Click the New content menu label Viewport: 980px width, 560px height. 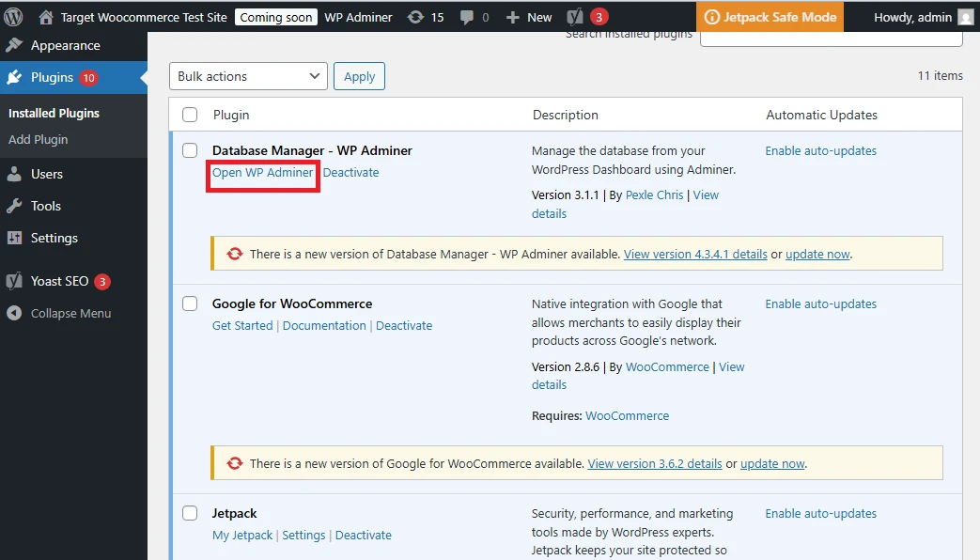click(x=539, y=18)
